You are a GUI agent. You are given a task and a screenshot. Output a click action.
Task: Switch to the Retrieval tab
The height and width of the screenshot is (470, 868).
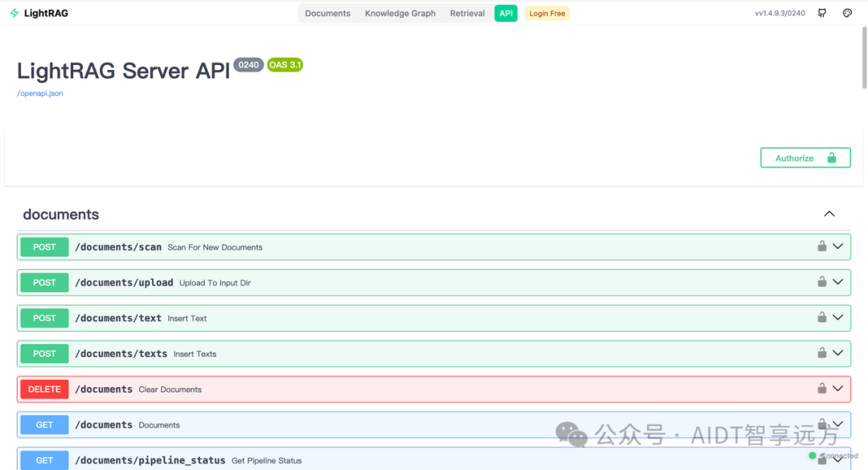pos(467,14)
